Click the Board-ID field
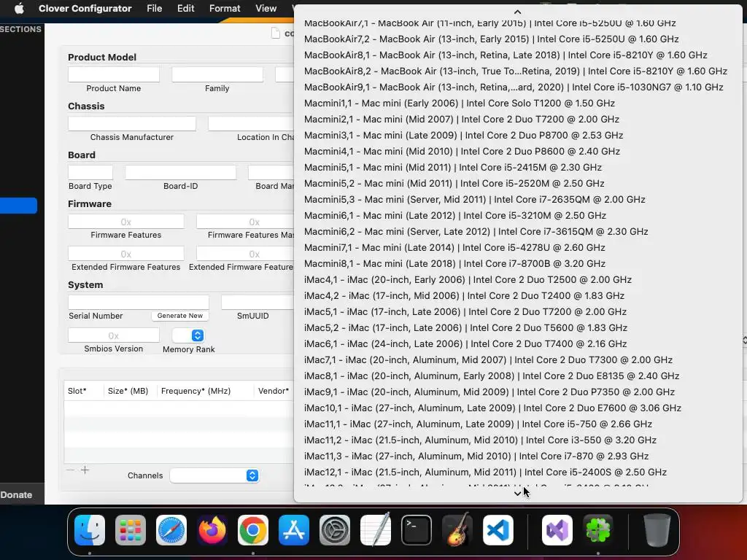This screenshot has width=747, height=560. [181, 172]
